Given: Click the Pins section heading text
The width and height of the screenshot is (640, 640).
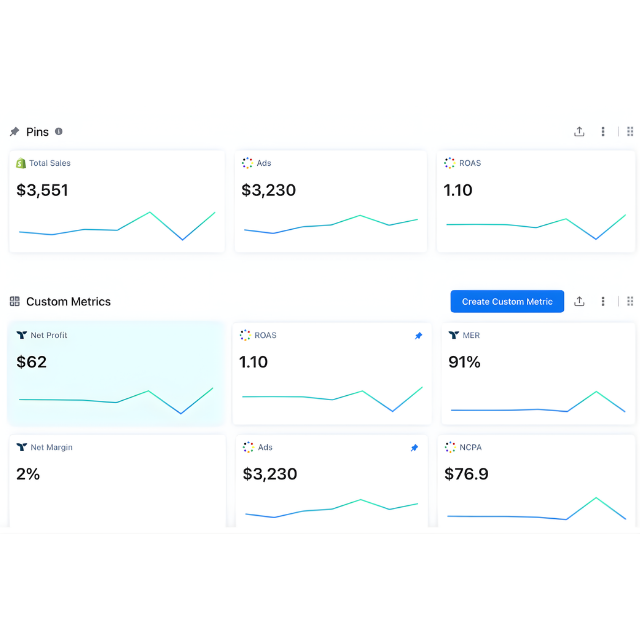Looking at the screenshot, I should (x=37, y=132).
